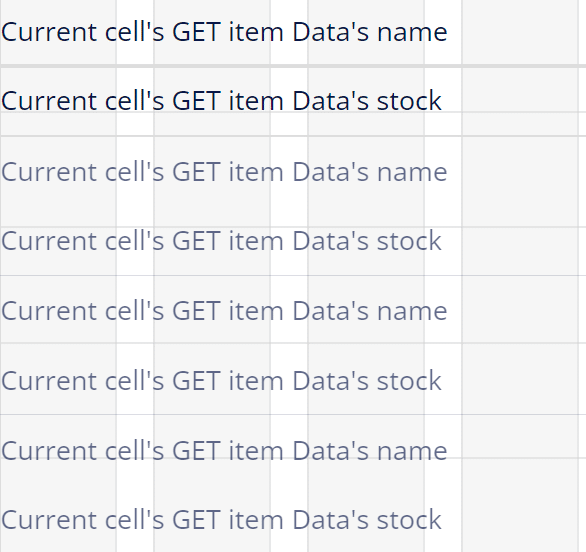
Task: Click empty area right of last greyed name text
Action: pyautogui.click(x=520, y=451)
